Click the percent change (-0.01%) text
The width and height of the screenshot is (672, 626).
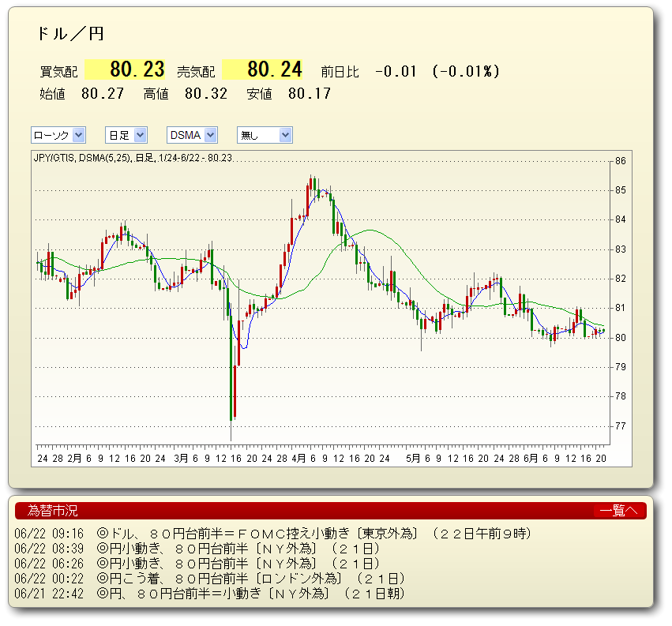click(466, 71)
